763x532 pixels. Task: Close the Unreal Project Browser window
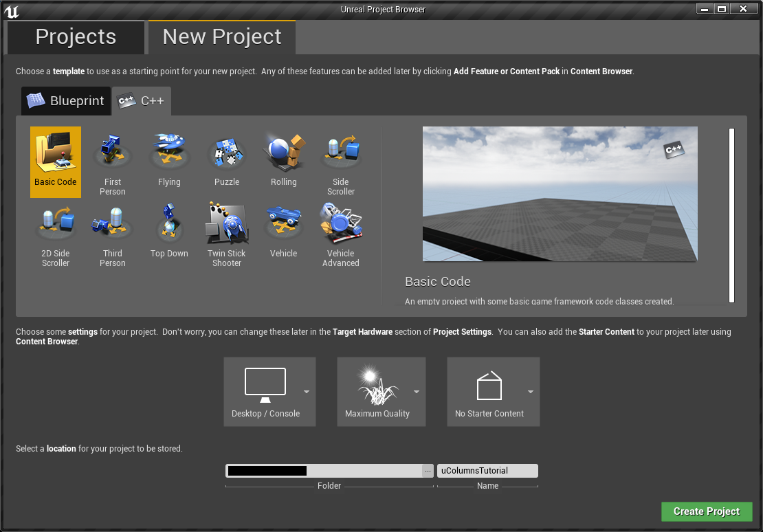click(x=743, y=9)
